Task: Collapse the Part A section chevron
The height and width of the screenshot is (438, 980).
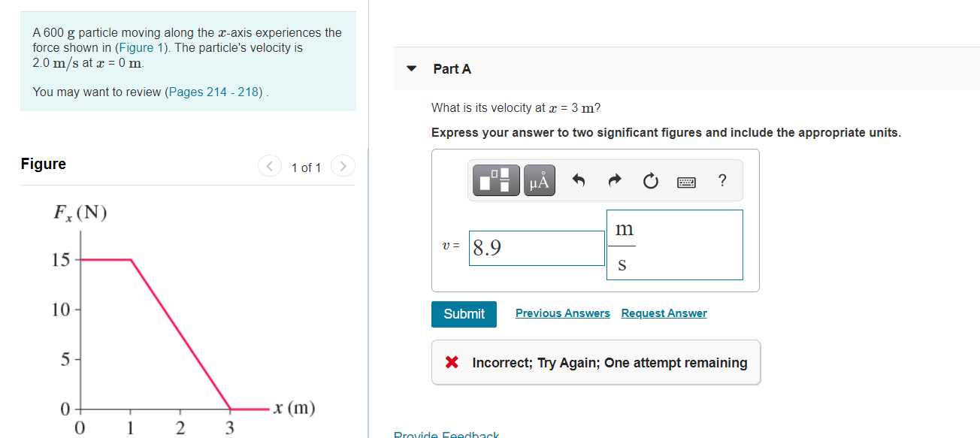Action: tap(411, 68)
